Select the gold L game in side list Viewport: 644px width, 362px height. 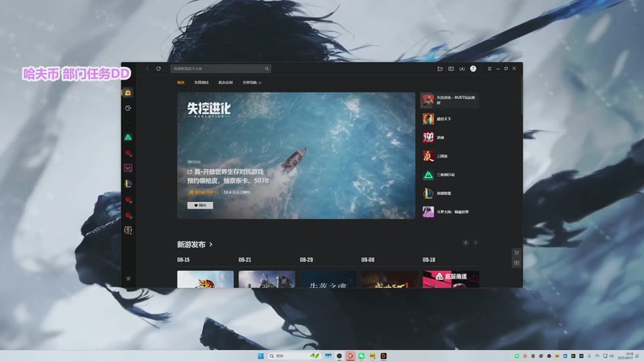tap(449, 193)
